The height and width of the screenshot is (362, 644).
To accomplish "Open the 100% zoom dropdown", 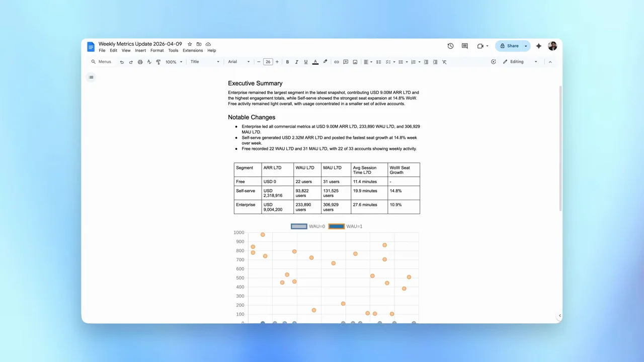I will 174,62.
